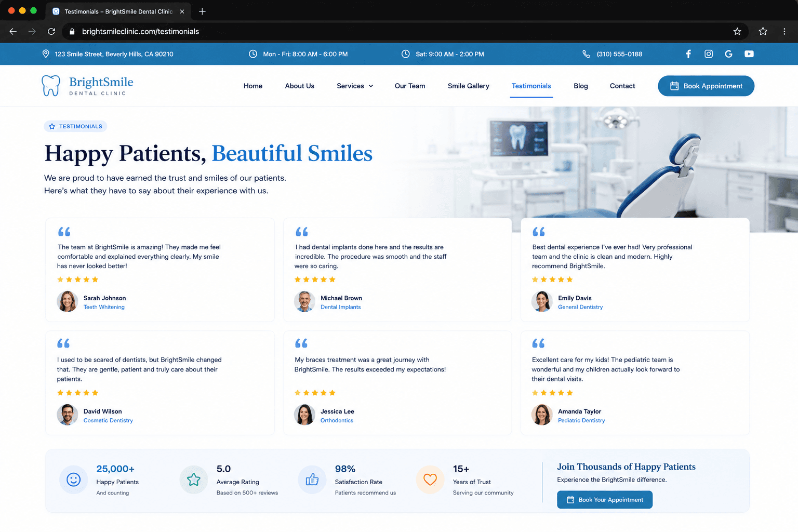The height and width of the screenshot is (532, 798).
Task: Click the star rating in Emily Davis's review
Action: [552, 280]
